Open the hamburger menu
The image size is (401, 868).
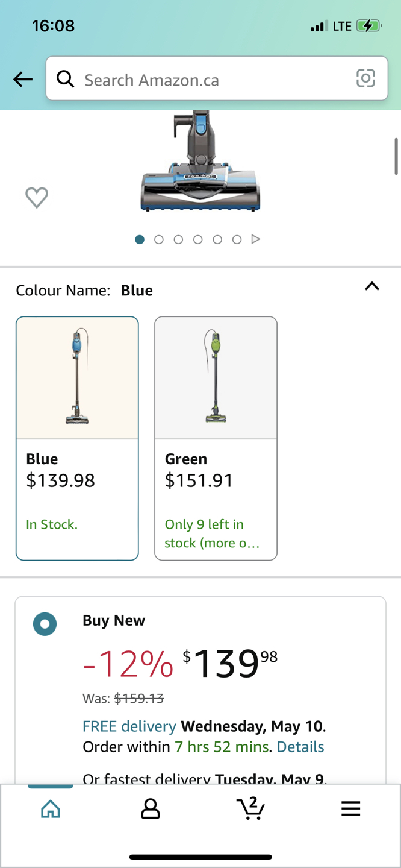[x=350, y=809]
